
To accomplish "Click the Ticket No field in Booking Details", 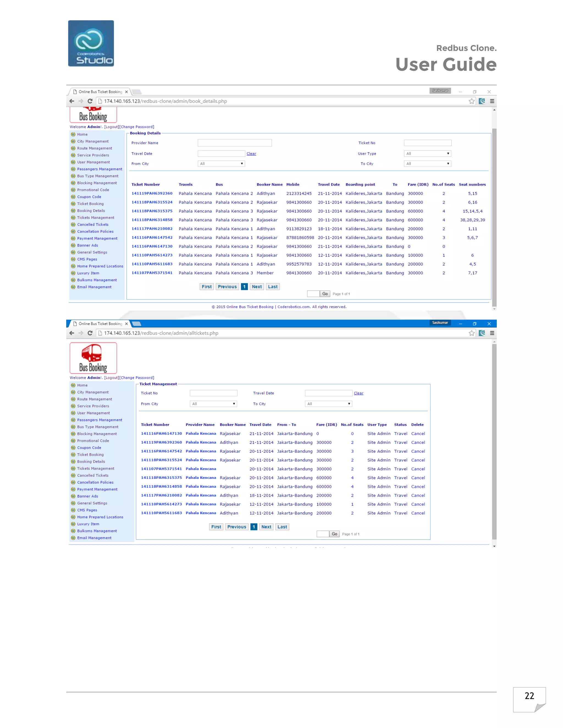I will [427, 143].
